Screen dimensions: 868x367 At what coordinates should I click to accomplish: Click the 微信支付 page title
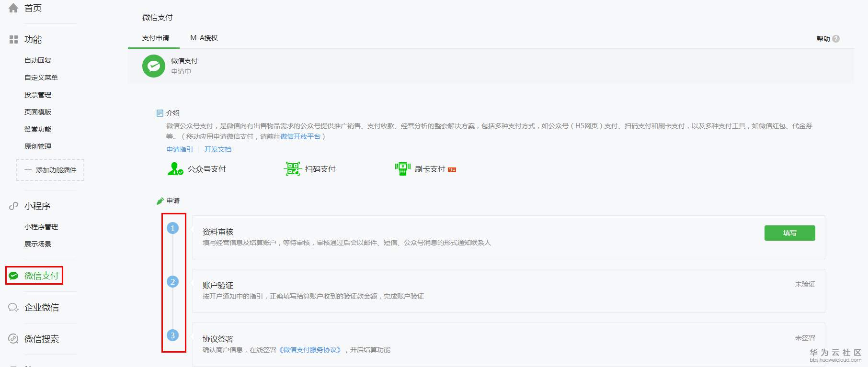tap(158, 17)
